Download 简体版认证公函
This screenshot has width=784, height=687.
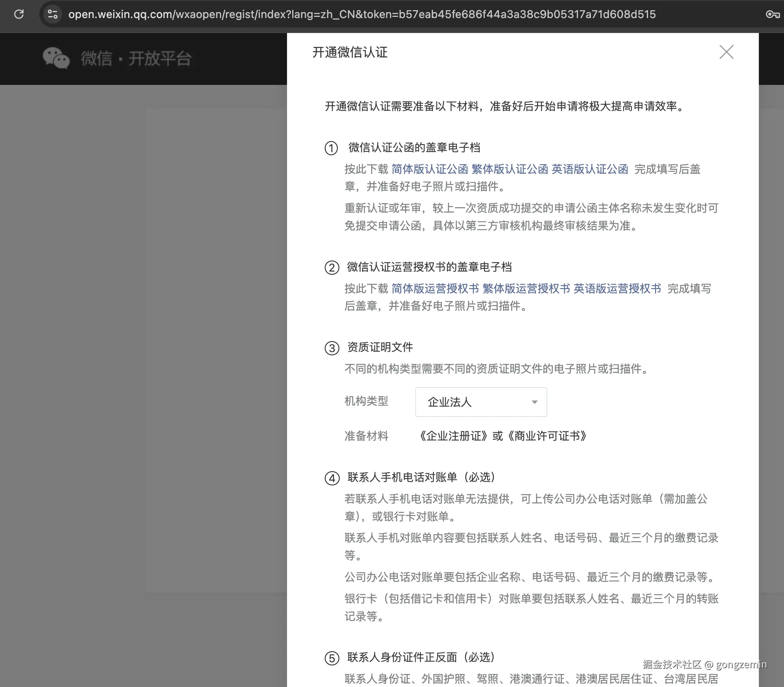(429, 169)
